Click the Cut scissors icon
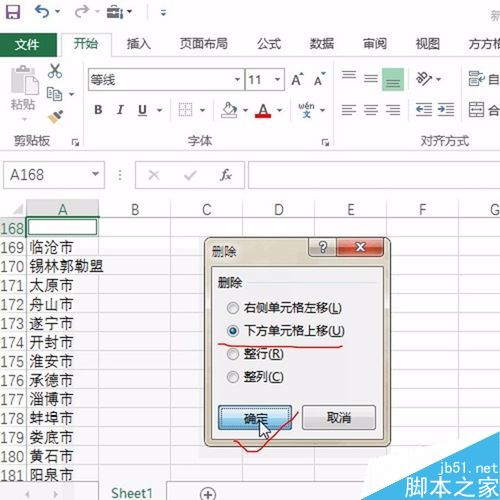 (55, 71)
